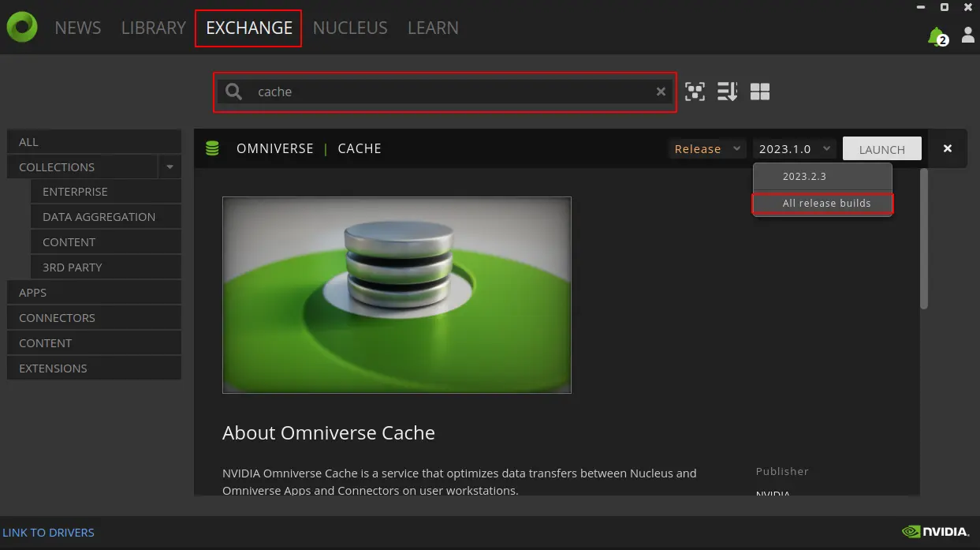Open the notifications bell icon

point(936,36)
